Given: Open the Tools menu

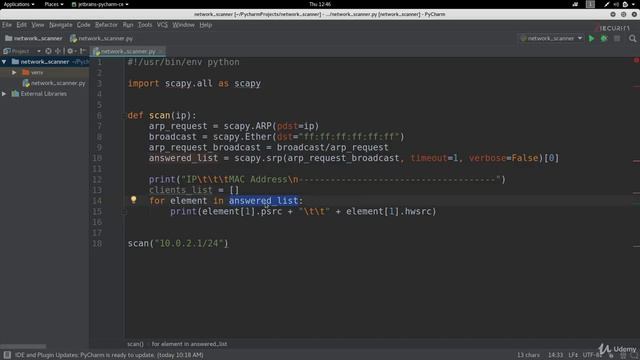Looking at the screenshot, I should (x=145, y=25).
